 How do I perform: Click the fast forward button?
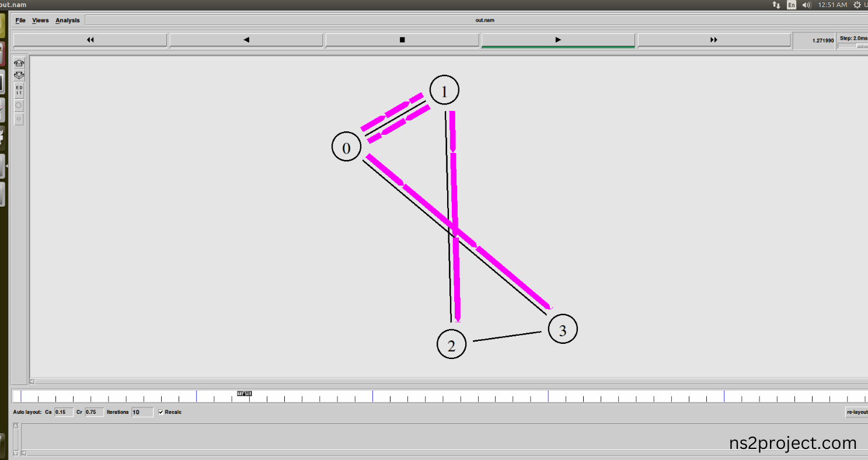tap(714, 40)
